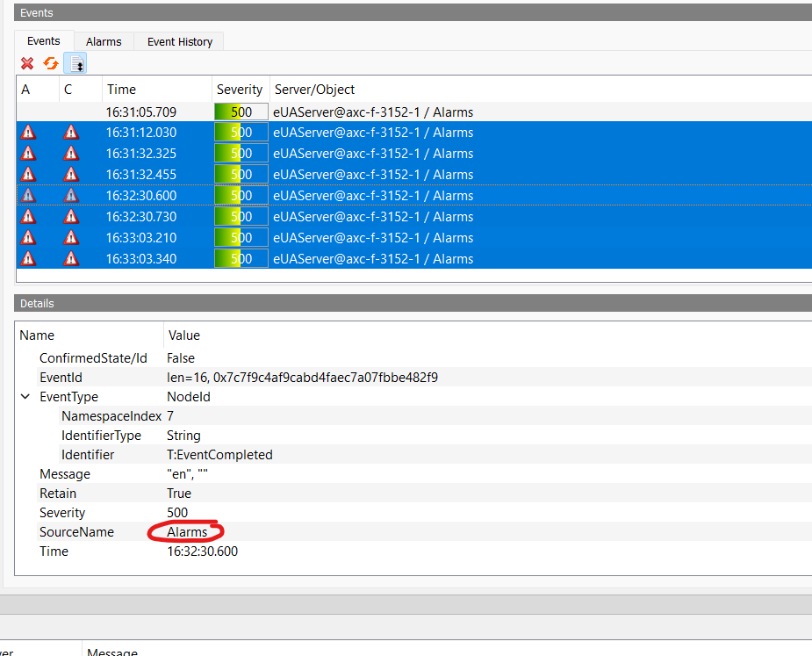The height and width of the screenshot is (656, 812).
Task: Select the SourceName row in Details
Action: [76, 532]
